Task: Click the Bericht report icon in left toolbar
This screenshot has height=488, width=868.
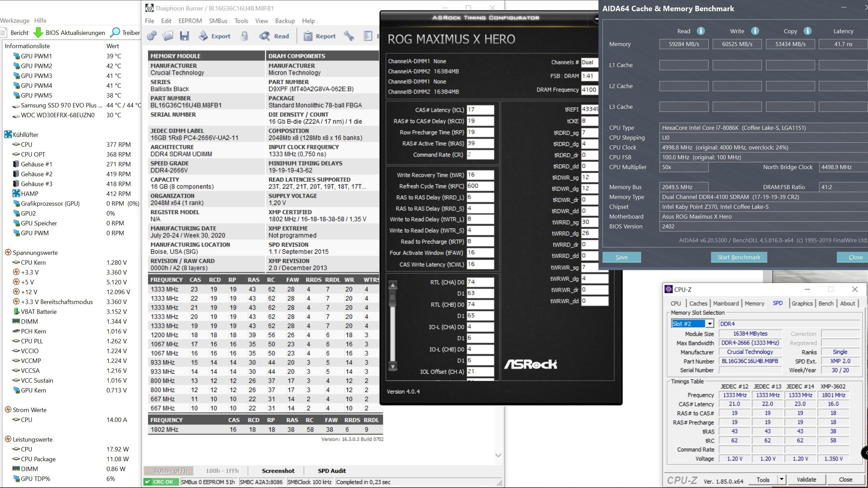Action: [4, 33]
